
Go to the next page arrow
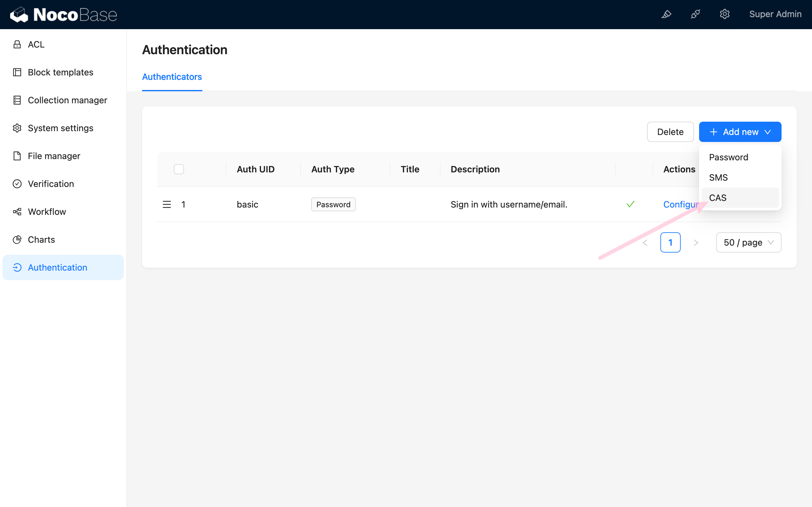[x=696, y=242]
